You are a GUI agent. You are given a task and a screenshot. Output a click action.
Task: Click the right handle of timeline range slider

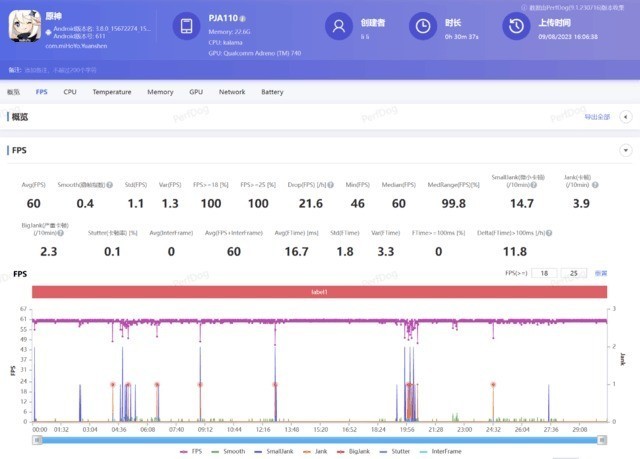tap(602, 439)
